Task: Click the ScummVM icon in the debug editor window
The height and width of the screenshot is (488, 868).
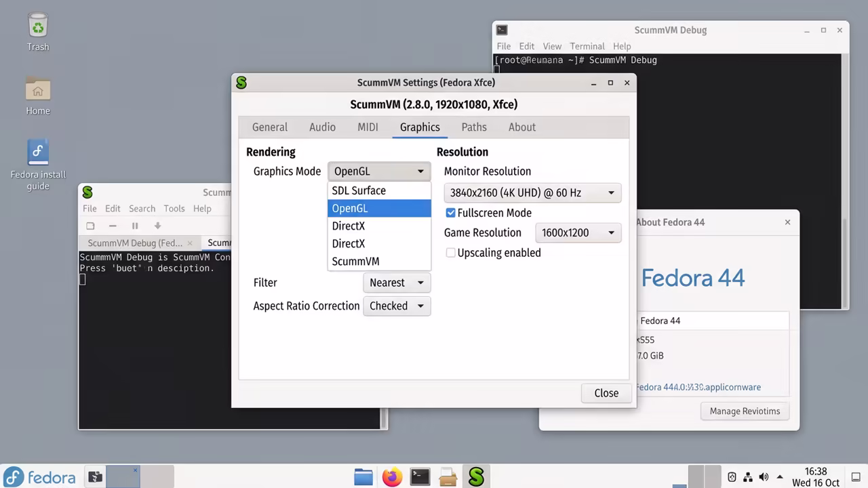Action: click(87, 192)
